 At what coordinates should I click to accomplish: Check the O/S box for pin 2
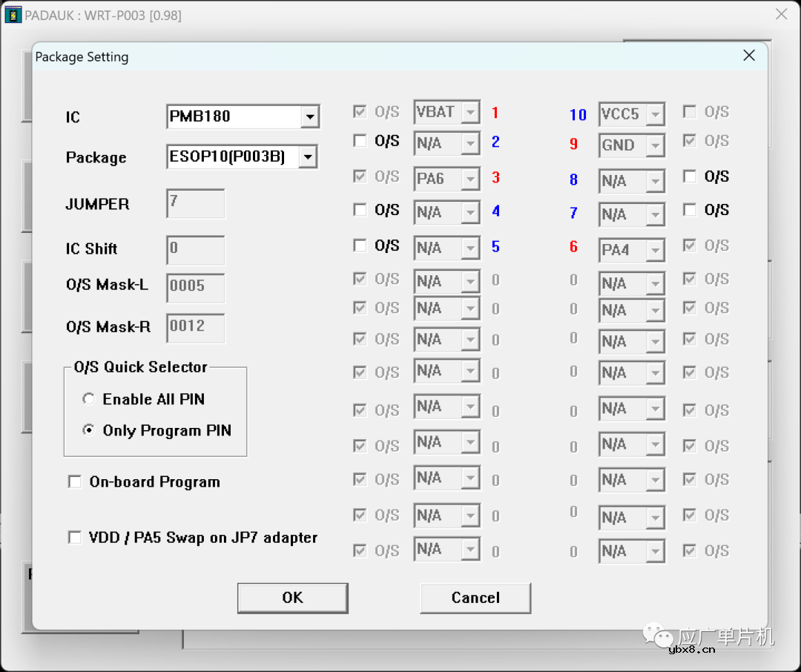pos(360,141)
